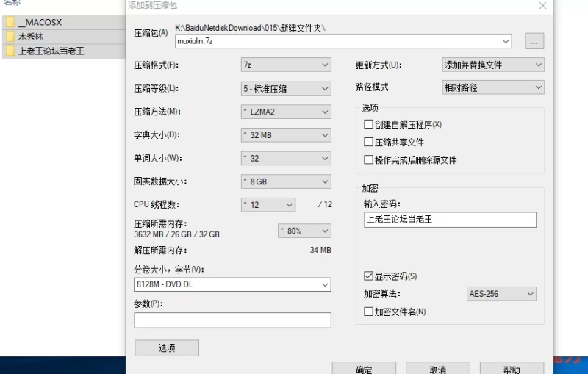Open help with 帮助 button

click(x=512, y=368)
